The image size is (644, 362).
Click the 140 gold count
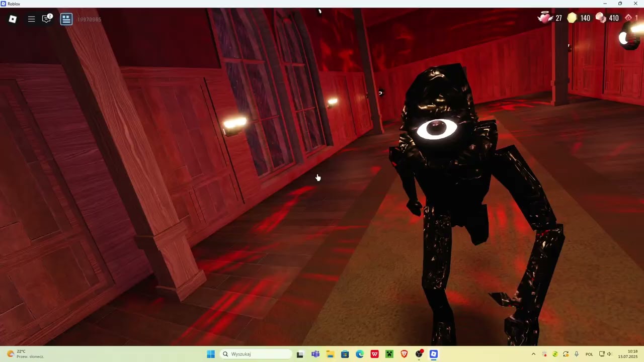point(585,18)
